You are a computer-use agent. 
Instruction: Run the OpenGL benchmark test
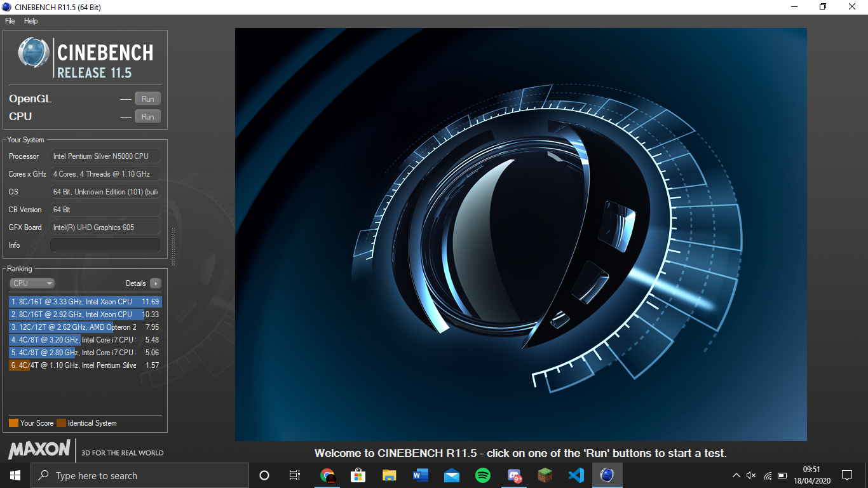click(x=148, y=99)
